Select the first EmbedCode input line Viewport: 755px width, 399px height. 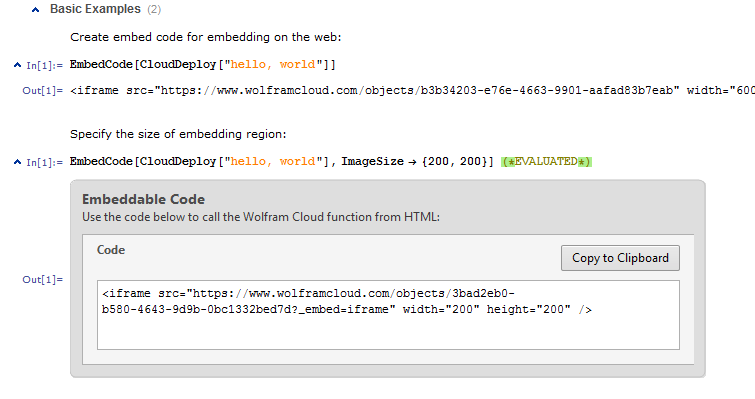(203, 64)
